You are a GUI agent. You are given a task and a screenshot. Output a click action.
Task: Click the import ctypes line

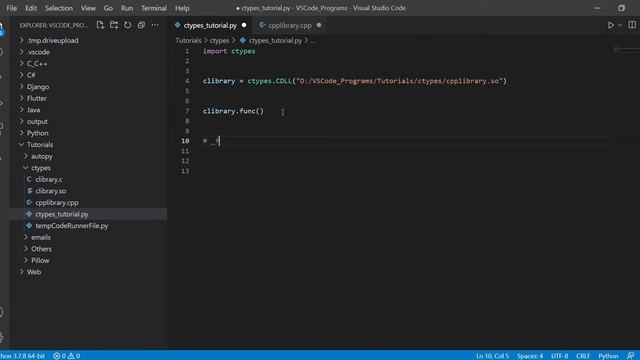tap(229, 51)
